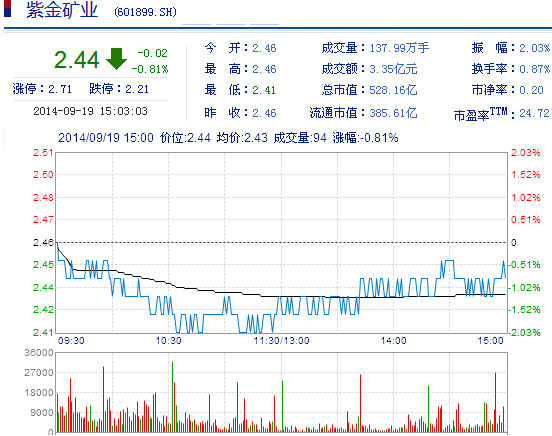The height and width of the screenshot is (436, 552).
Task: Select the 成交量 value 137.99万手
Action: [399, 48]
